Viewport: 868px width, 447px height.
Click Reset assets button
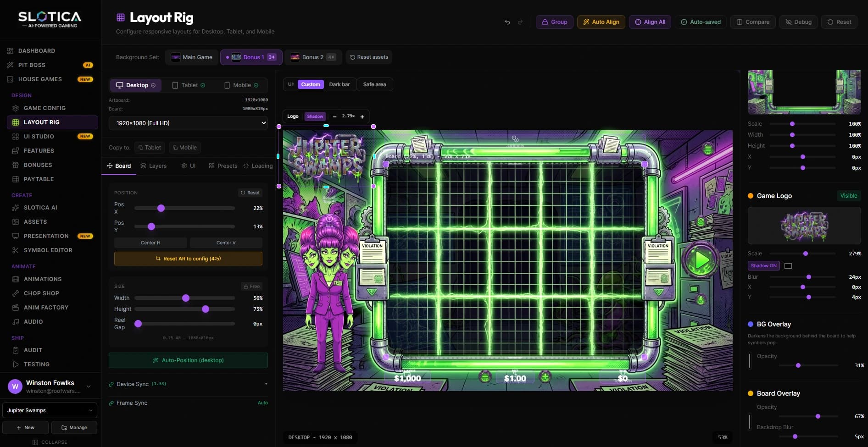tap(369, 57)
